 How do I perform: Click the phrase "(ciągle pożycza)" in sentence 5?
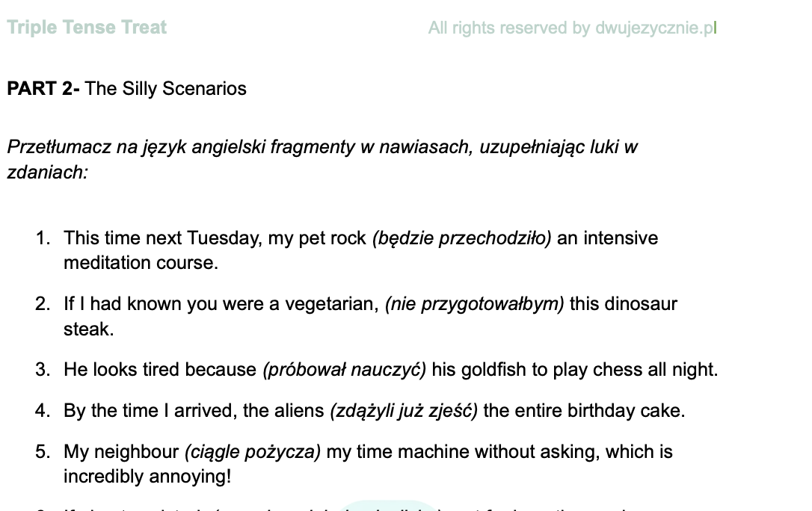click(x=253, y=452)
